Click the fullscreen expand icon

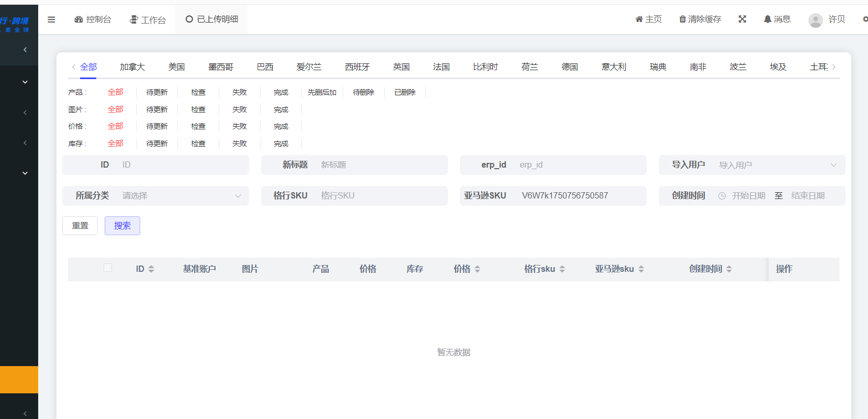coord(742,19)
